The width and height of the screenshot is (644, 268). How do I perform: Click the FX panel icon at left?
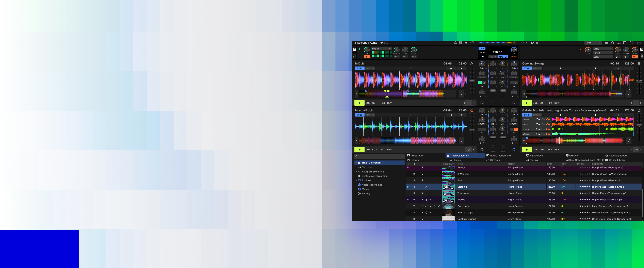click(355, 49)
